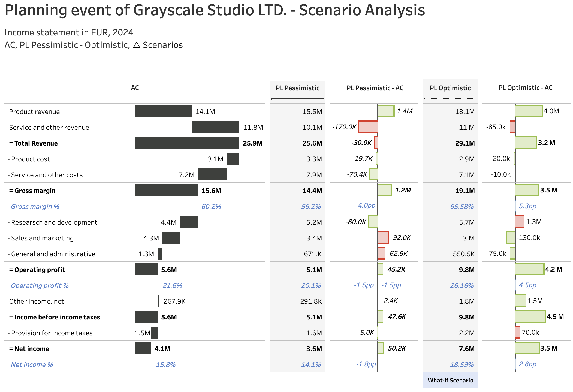Image resolution: width=573 pixels, height=392 pixels.
Task: Select the PL Pessimistic column header
Action: coord(298,88)
